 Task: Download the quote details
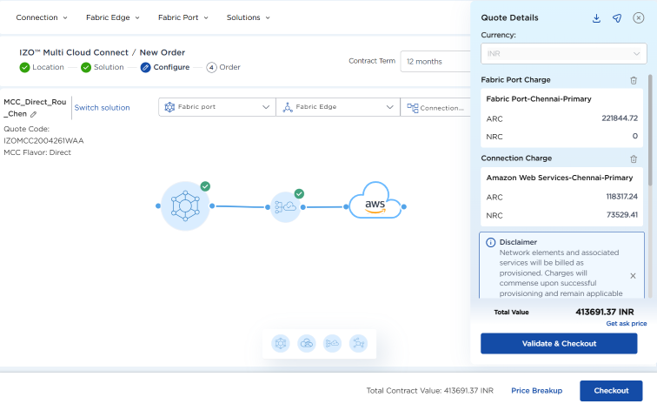[596, 18]
